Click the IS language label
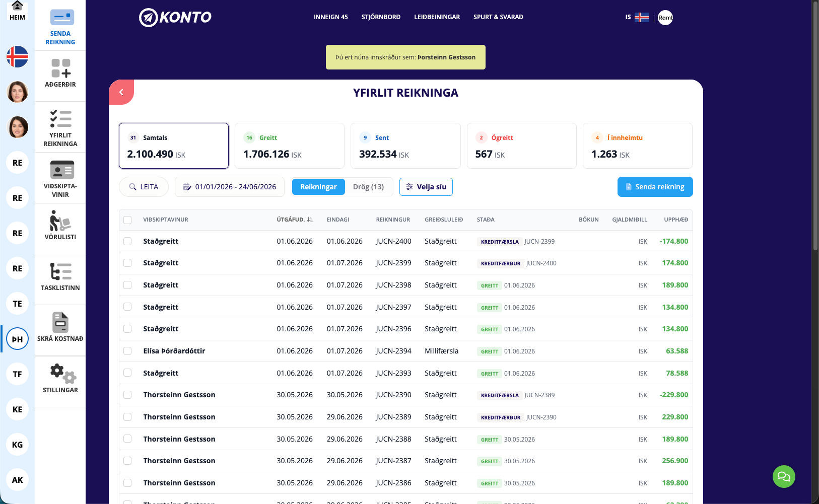Screen dimensions: 819x504 (x=628, y=17)
